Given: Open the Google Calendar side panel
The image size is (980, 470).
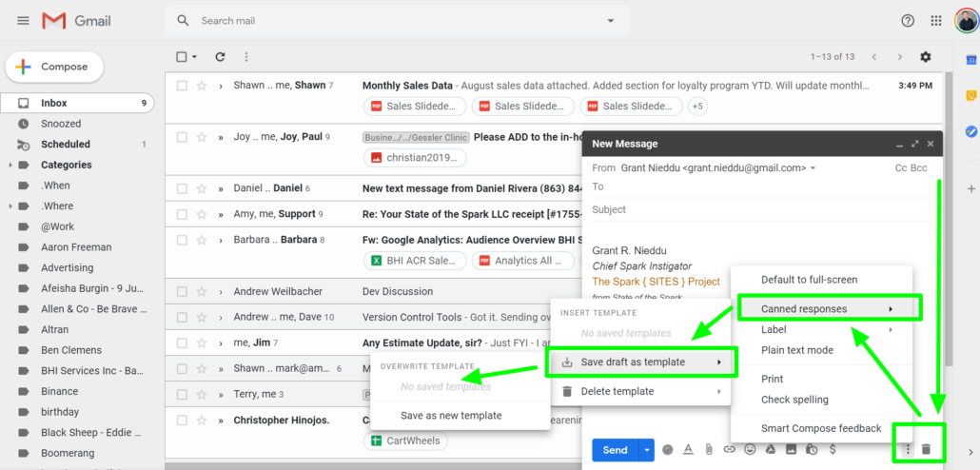Looking at the screenshot, I should [970, 60].
